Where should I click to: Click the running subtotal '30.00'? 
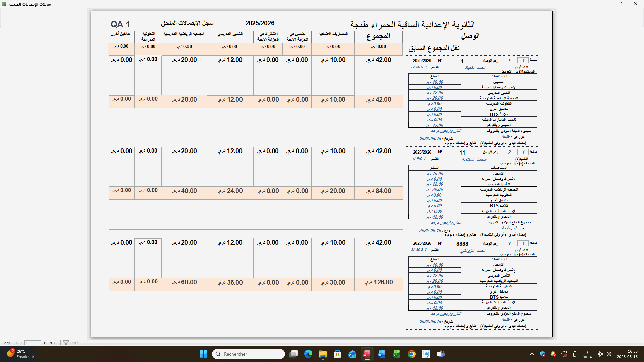click(333, 283)
